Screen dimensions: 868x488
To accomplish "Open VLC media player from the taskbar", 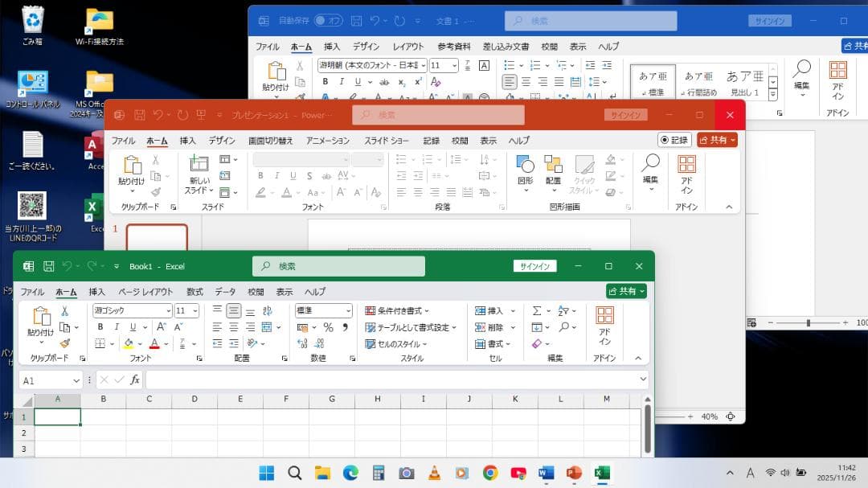I will 434,473.
